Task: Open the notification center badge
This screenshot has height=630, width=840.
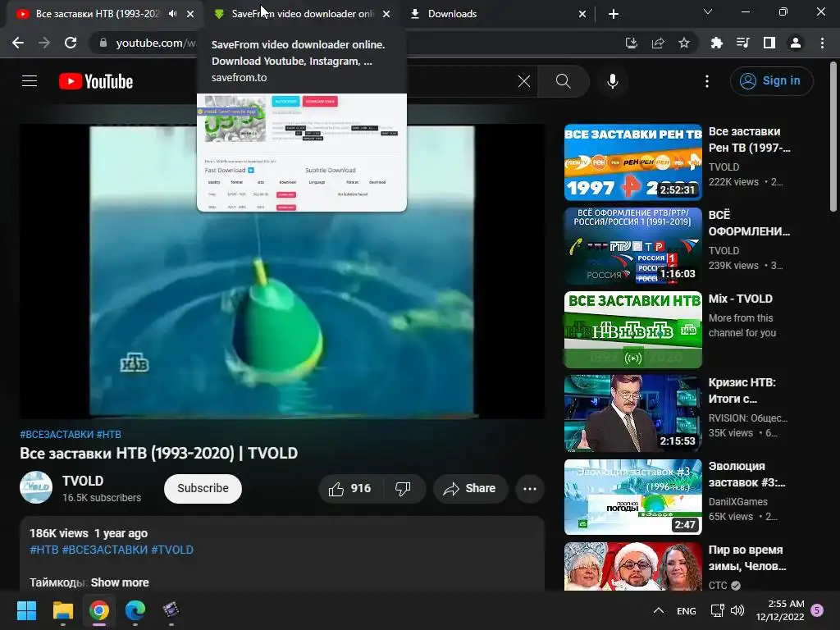Action: [x=817, y=610]
